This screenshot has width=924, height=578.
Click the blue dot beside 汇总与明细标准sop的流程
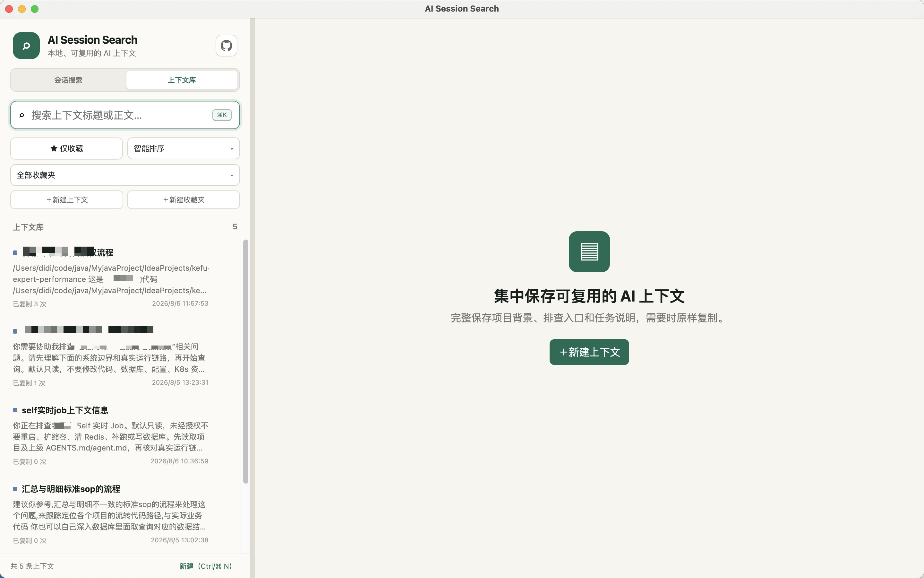click(x=15, y=489)
